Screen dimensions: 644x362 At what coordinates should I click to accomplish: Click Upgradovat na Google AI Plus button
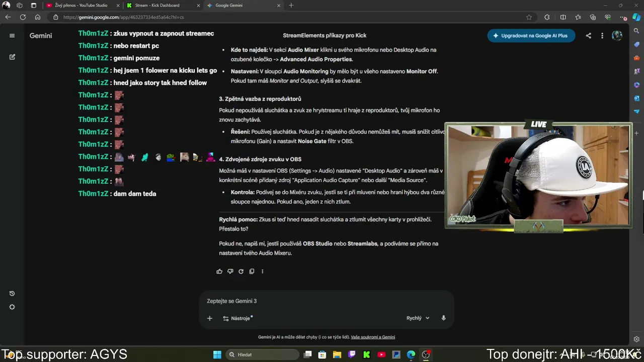(x=531, y=36)
